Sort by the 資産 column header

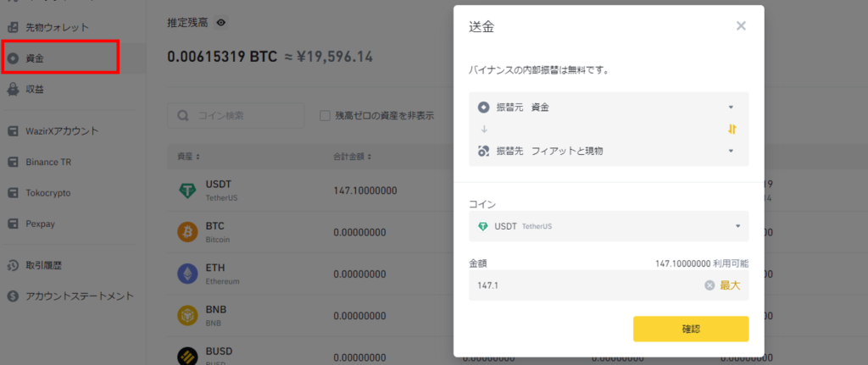click(x=188, y=157)
